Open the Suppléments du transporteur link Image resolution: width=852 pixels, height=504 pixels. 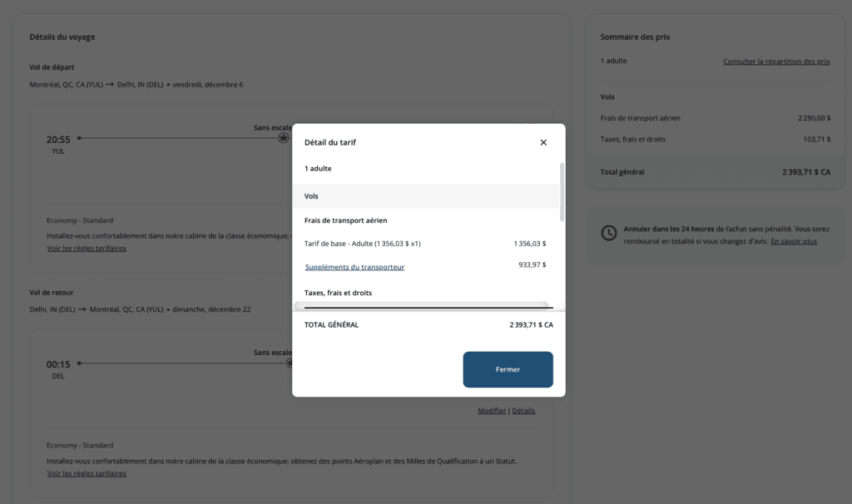[x=354, y=267]
